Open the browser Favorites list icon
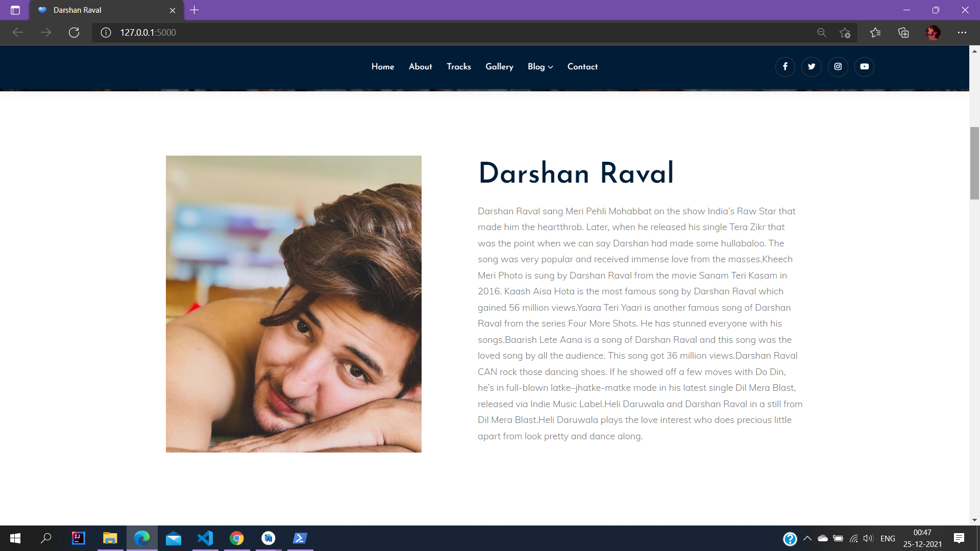 [875, 33]
